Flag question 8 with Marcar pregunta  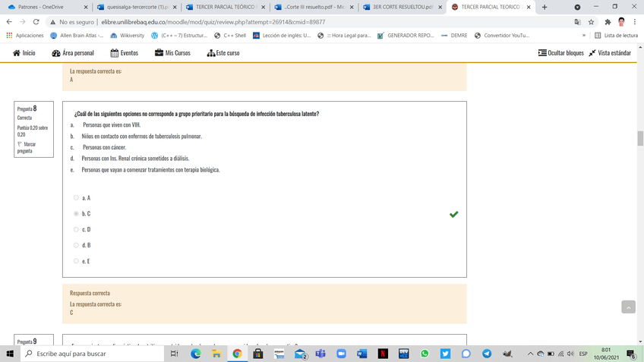pos(27,147)
